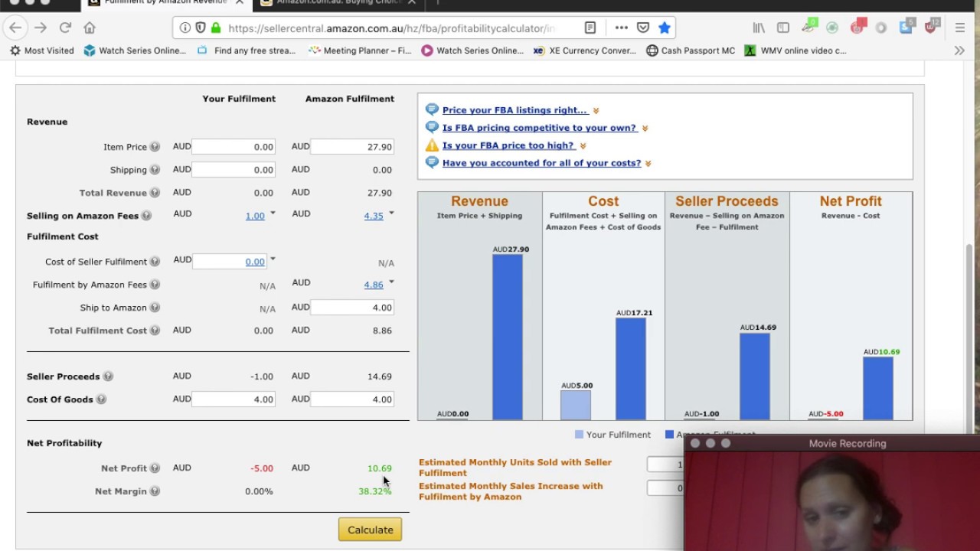Click the green padlock security icon
The image size is (980, 551).
[x=215, y=28]
